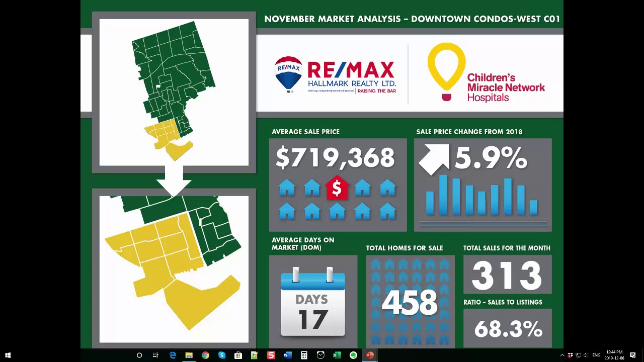Image resolution: width=644 pixels, height=362 pixels.
Task: Open the clock showing 12:44 PM
Action: point(614,355)
